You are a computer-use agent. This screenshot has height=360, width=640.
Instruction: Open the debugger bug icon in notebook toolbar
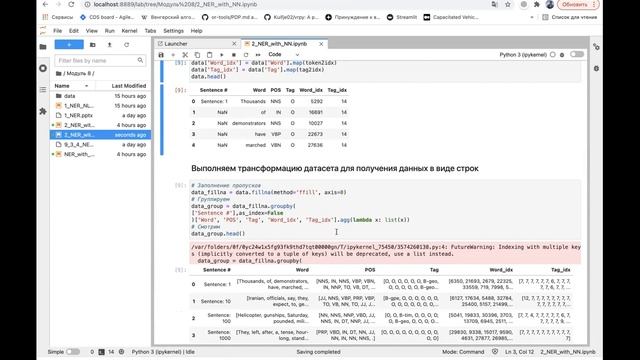(x=562, y=55)
